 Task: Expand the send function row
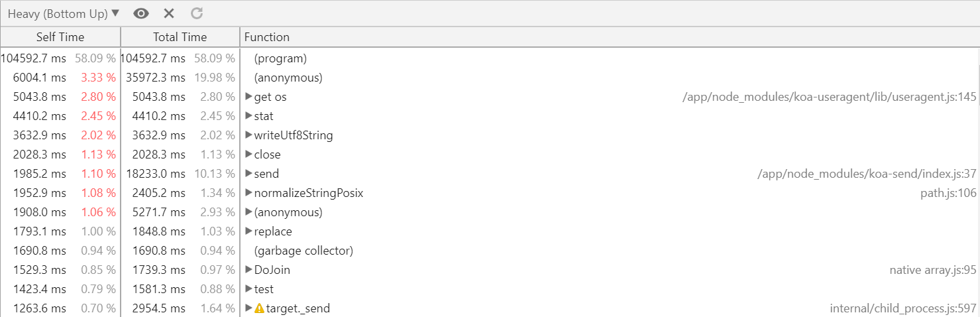click(248, 174)
